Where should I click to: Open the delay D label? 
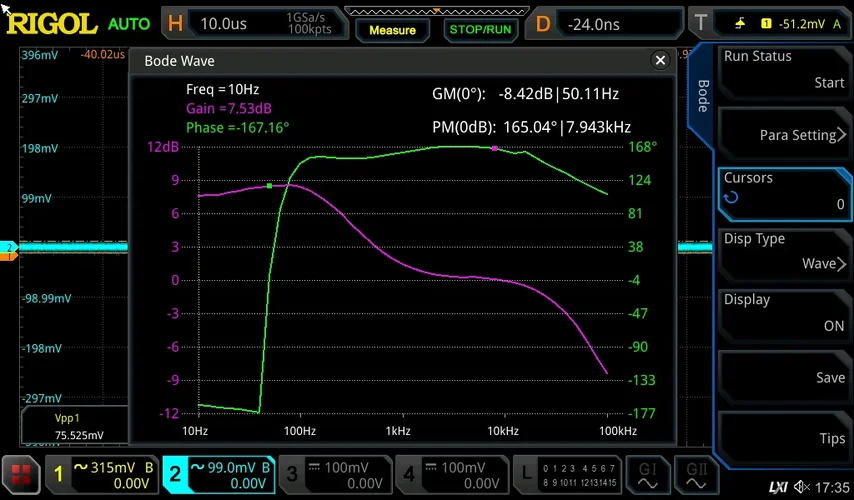tap(543, 24)
